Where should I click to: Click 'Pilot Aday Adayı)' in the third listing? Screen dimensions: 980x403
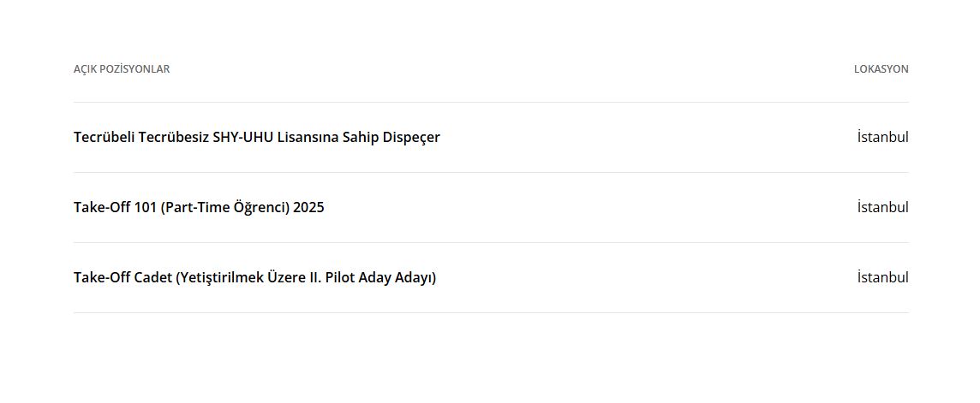(x=380, y=277)
